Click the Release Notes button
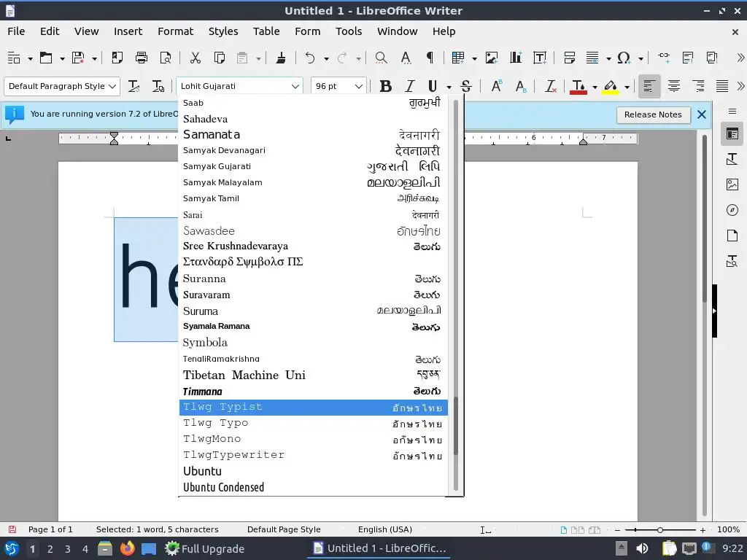The height and width of the screenshot is (560, 747). tap(653, 114)
